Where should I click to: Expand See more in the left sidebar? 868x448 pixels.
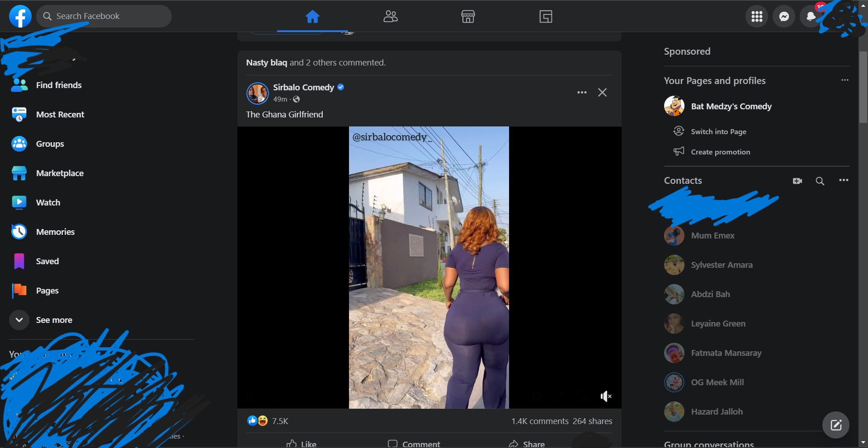[54, 320]
